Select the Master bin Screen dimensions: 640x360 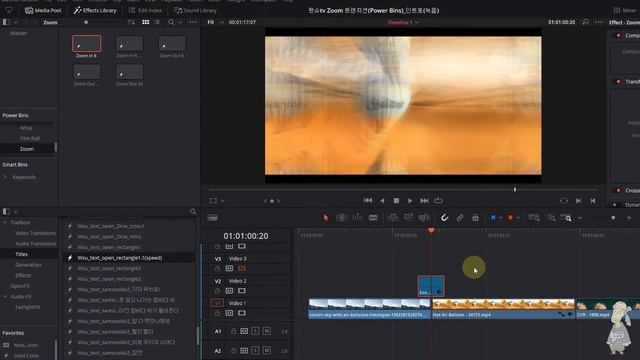point(19,33)
